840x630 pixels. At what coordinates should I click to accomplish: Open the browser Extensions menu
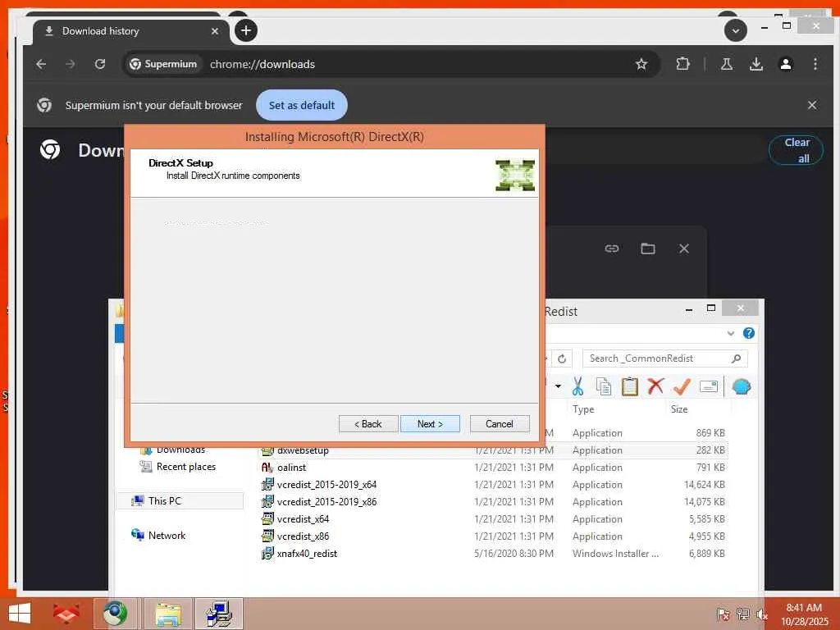[682, 64]
